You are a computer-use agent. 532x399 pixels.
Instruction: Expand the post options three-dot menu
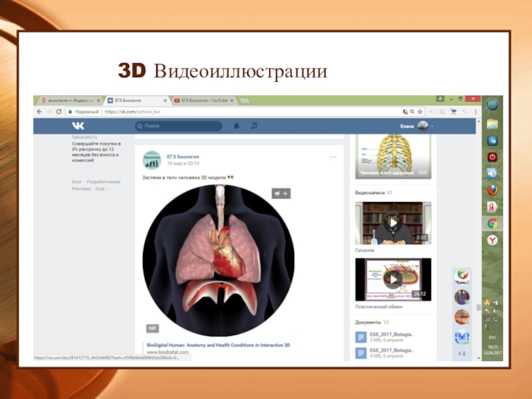332,157
